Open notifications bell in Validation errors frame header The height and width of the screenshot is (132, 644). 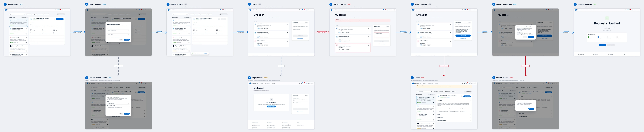coord(386,10)
